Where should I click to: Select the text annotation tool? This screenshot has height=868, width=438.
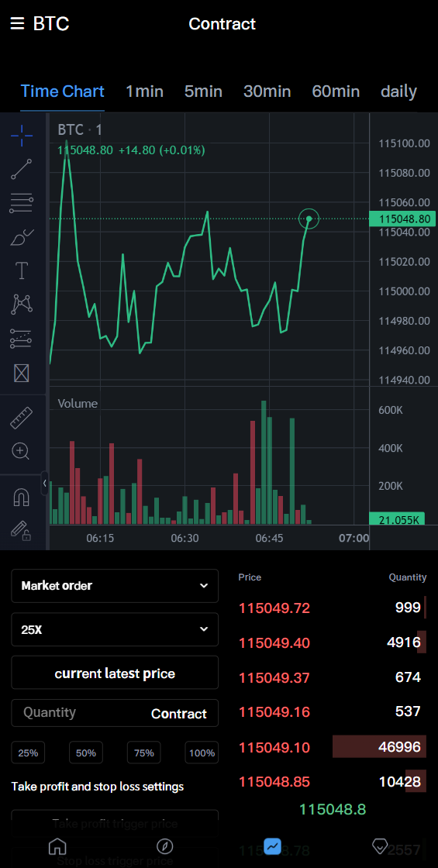pyautogui.click(x=22, y=270)
